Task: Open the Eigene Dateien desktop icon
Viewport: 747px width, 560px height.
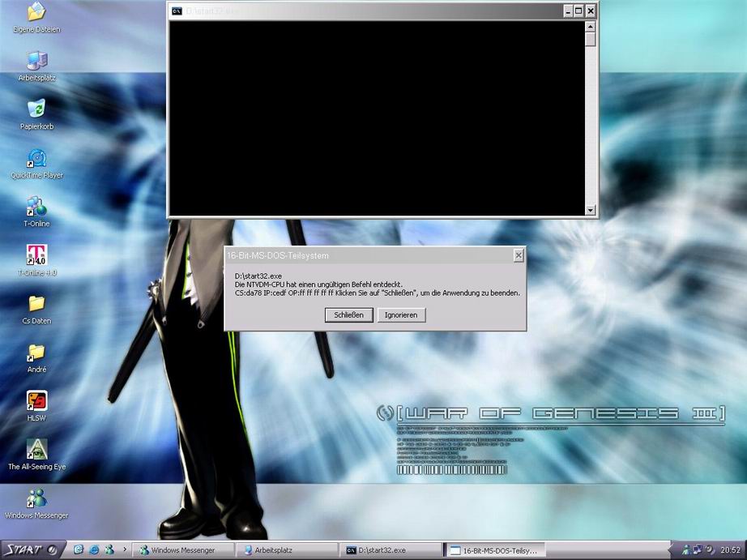Action: pos(36,18)
